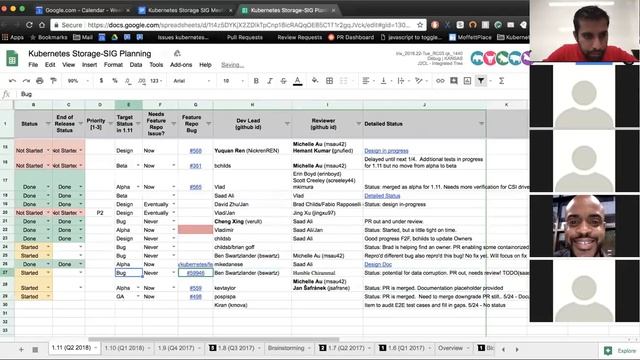Viewport: 640px width, 360px height.
Task: Open the zoom 90% dropdown
Action: (x=78, y=81)
